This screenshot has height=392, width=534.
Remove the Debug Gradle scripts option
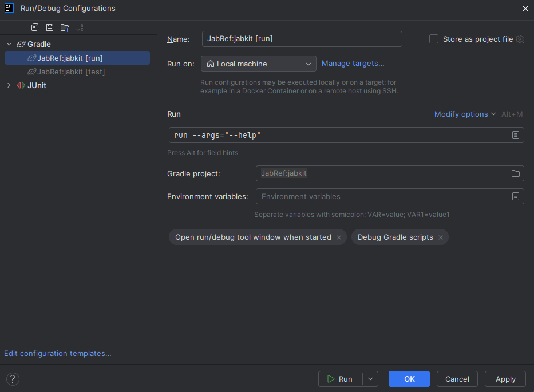pyautogui.click(x=441, y=237)
